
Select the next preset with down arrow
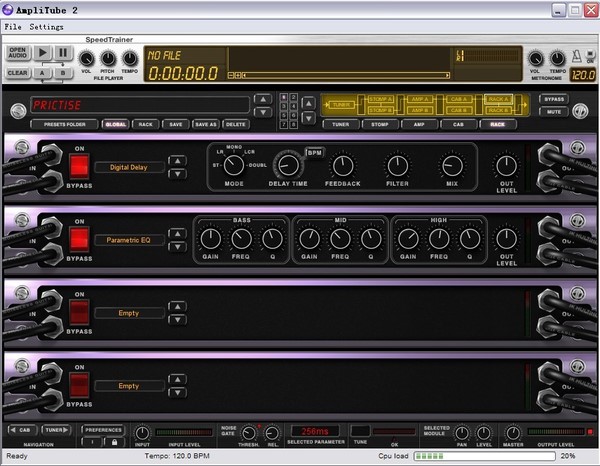point(263,112)
